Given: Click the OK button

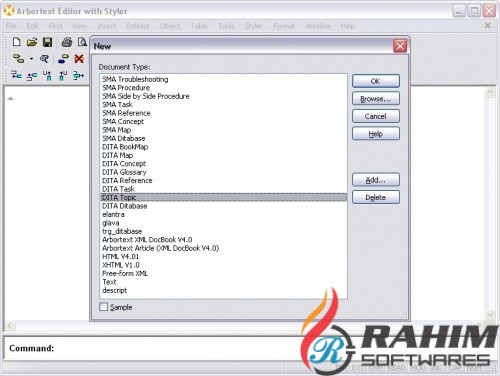Looking at the screenshot, I should [376, 81].
